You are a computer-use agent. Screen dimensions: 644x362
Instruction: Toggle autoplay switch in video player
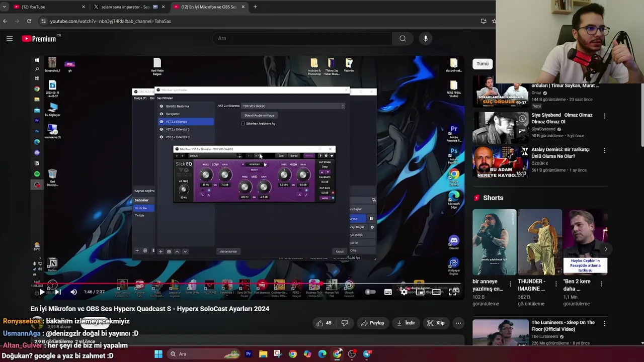pyautogui.click(x=370, y=292)
